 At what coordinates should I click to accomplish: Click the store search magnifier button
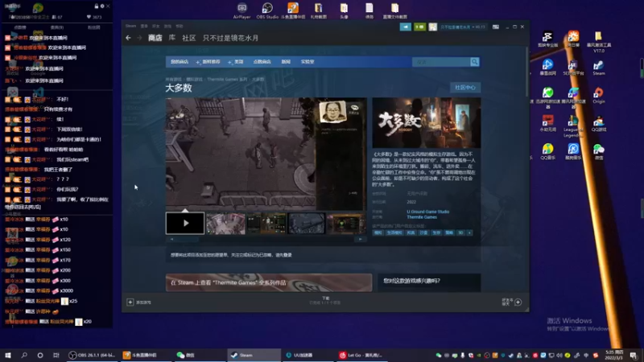click(474, 62)
